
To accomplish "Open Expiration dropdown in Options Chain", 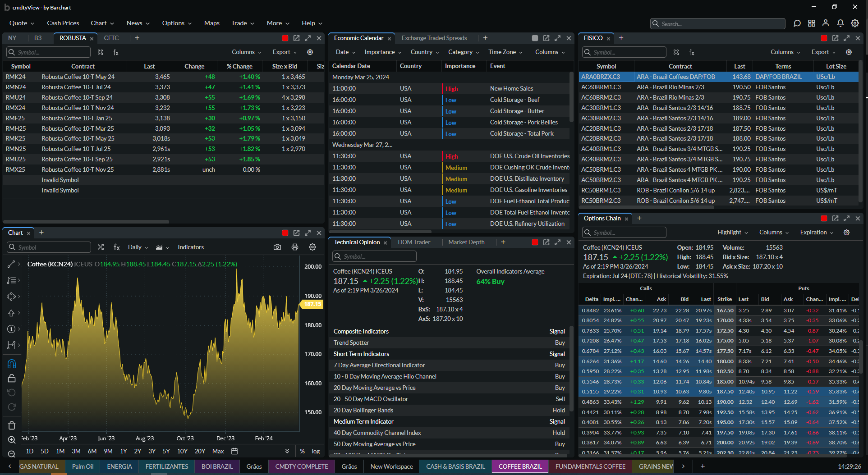I will click(817, 233).
